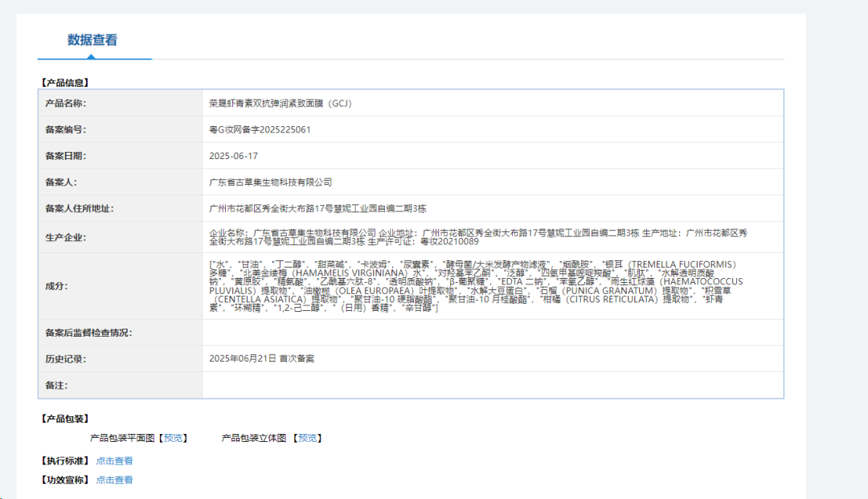Click the 【功效宣称】 label

coord(65,480)
